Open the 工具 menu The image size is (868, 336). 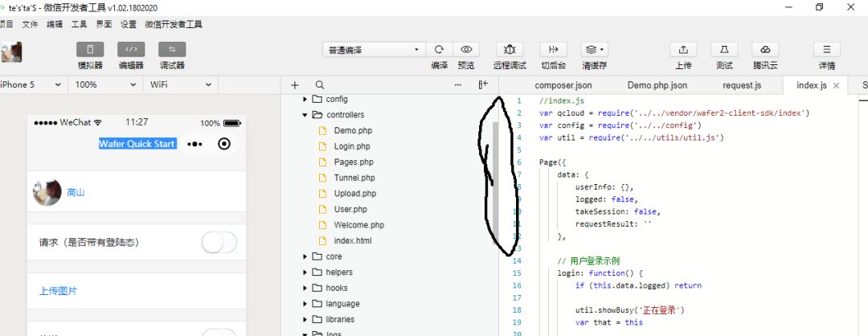[x=79, y=24]
